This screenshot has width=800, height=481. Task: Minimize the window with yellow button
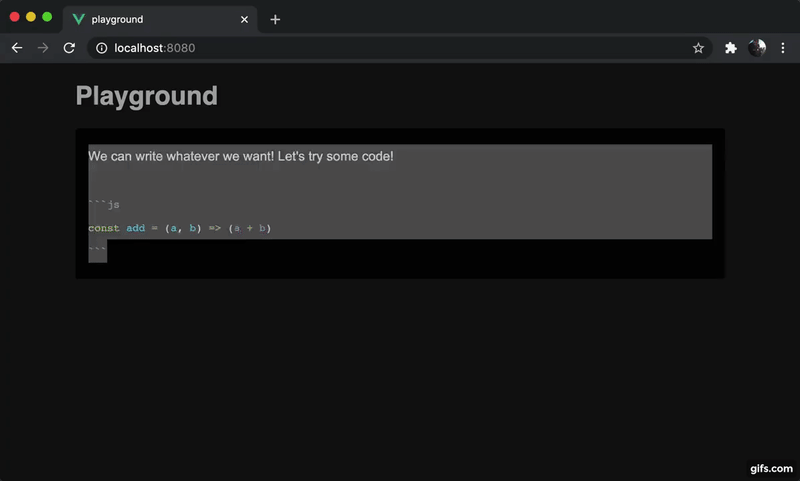[x=31, y=17]
